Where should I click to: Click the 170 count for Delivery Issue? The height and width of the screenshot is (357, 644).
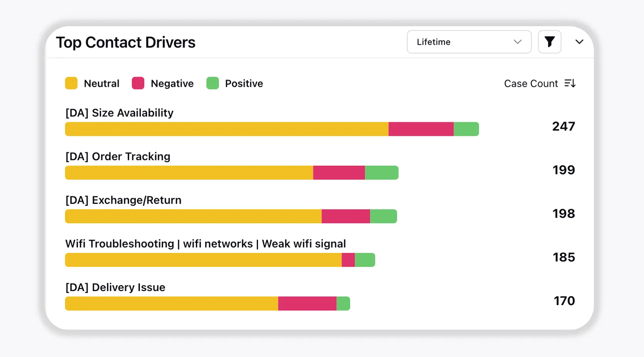click(563, 301)
